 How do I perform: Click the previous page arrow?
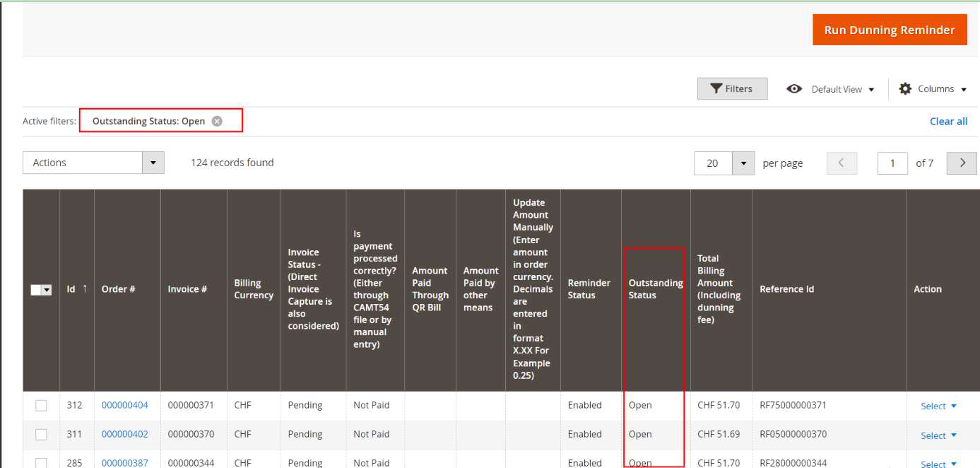[841, 163]
